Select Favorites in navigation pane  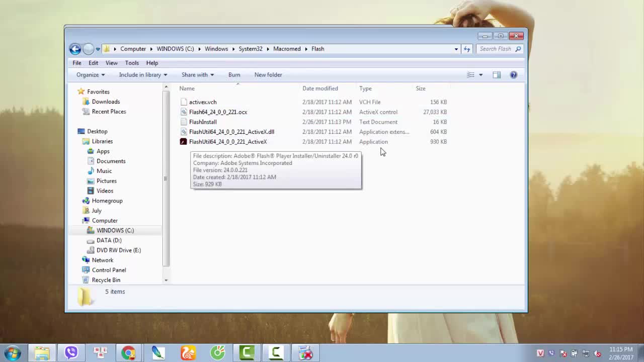tap(98, 92)
